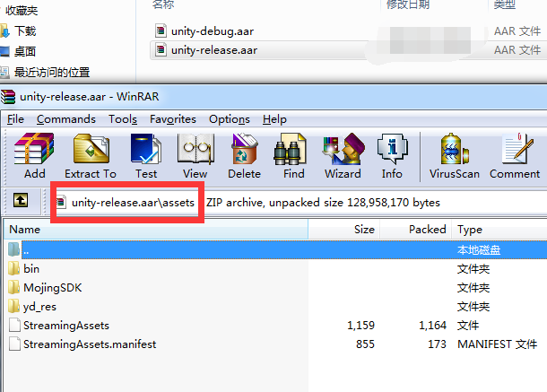The height and width of the screenshot is (392, 547).
Task: Run VirusScan from the toolbar
Action: pos(455,149)
